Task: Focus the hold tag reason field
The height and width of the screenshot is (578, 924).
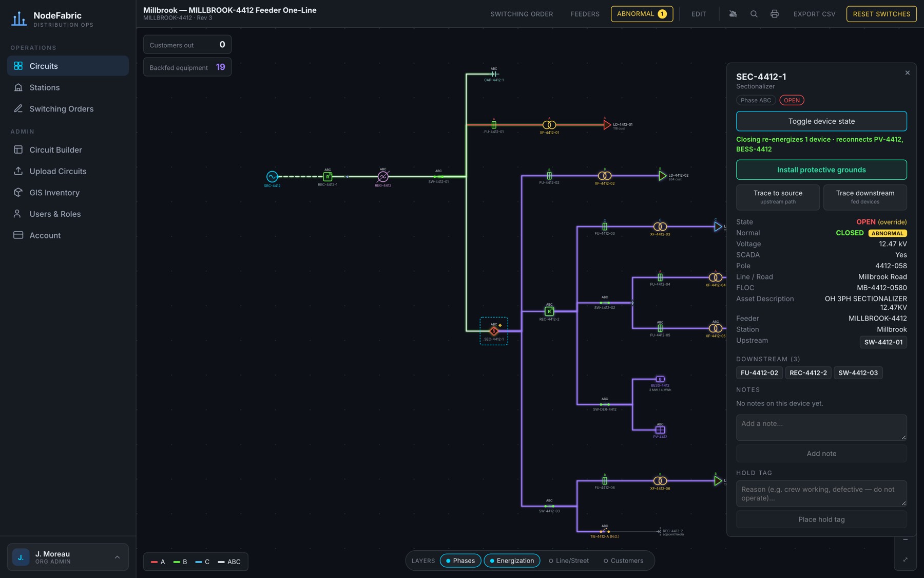Action: coord(821,494)
